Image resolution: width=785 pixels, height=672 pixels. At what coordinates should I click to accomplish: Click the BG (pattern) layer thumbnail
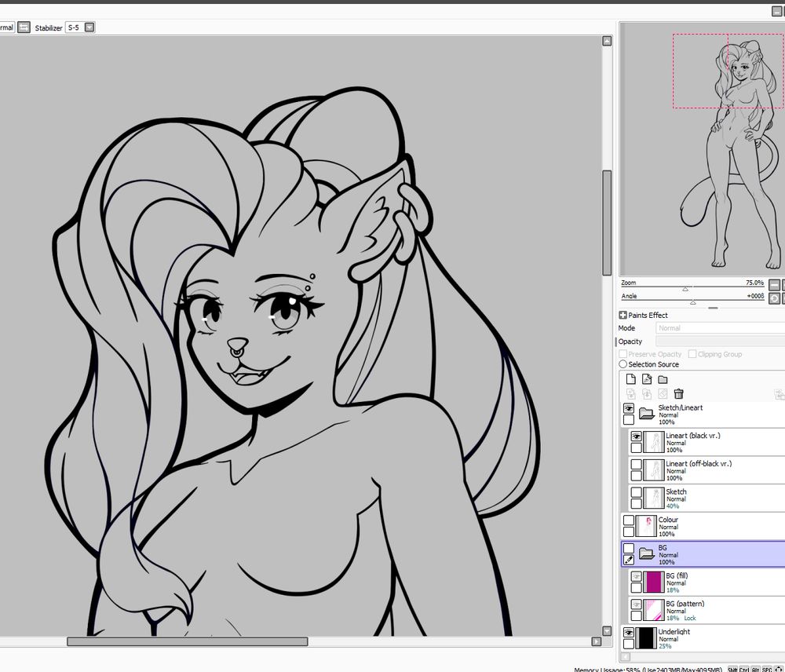click(x=653, y=611)
